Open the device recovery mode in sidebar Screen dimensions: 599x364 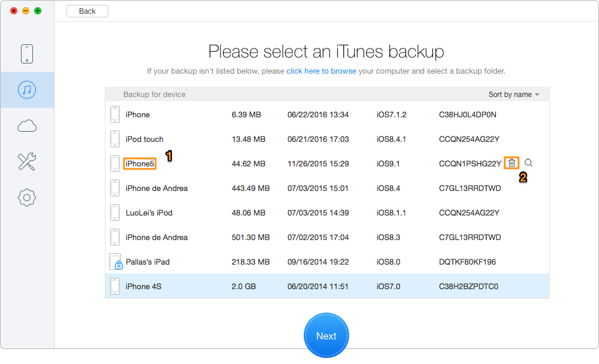27,53
